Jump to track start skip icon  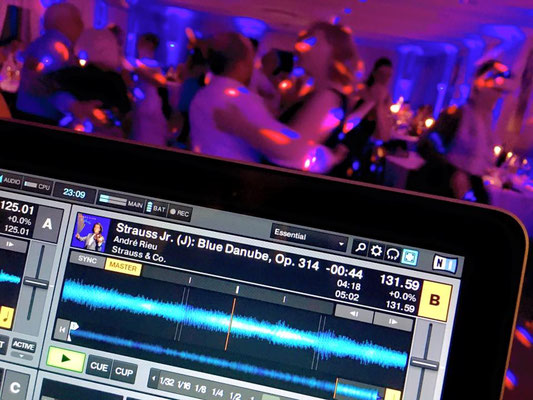pos(62,329)
